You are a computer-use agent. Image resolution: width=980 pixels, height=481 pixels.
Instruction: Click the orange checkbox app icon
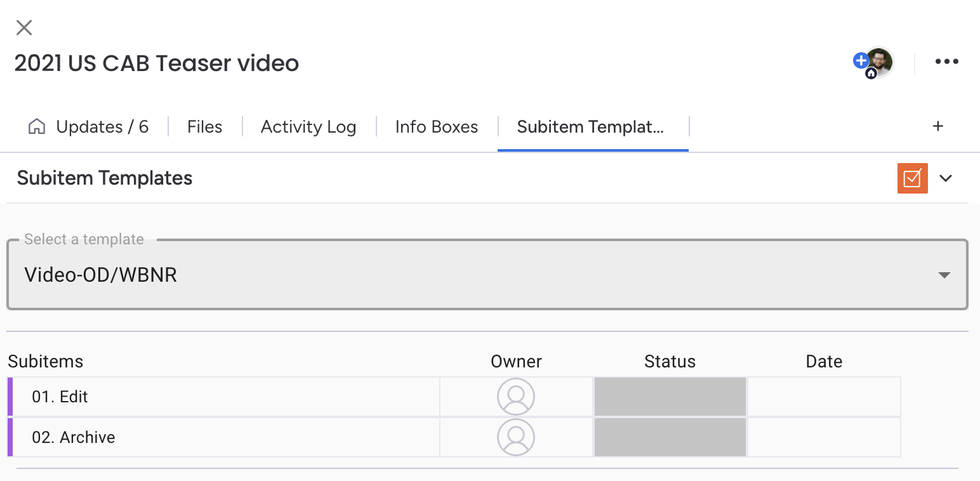coord(912,178)
